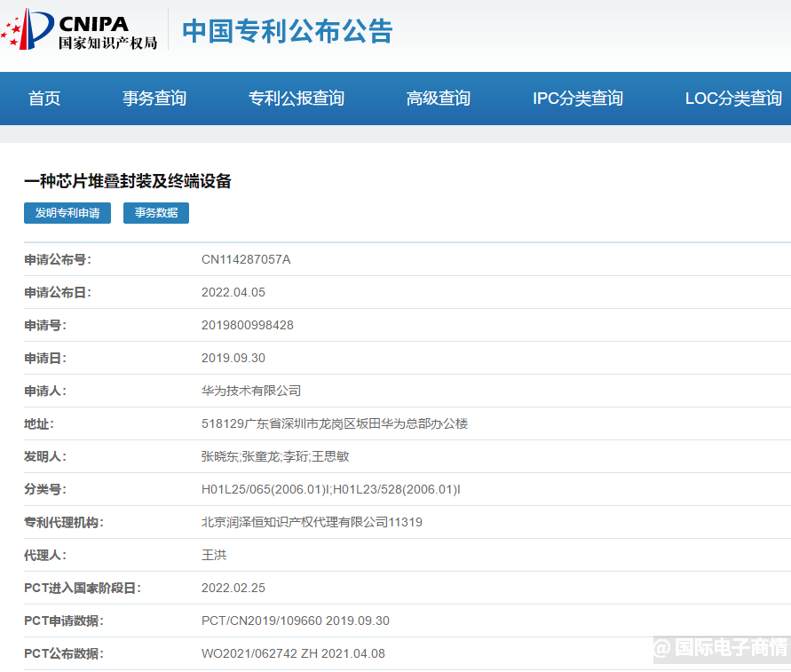Screen dimensions: 791x672
Task: Open the 事务查询 menu item
Action: point(154,99)
